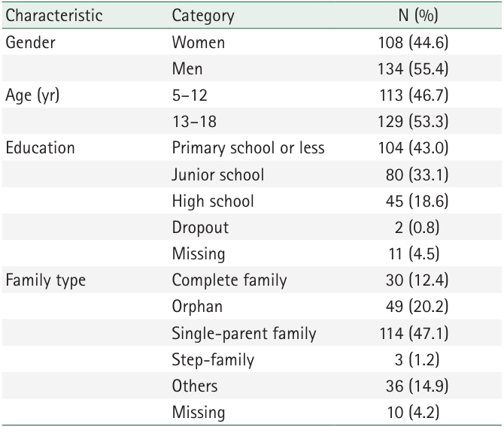Click the Age (yr) row label
The image size is (504, 427).
coord(32,95)
